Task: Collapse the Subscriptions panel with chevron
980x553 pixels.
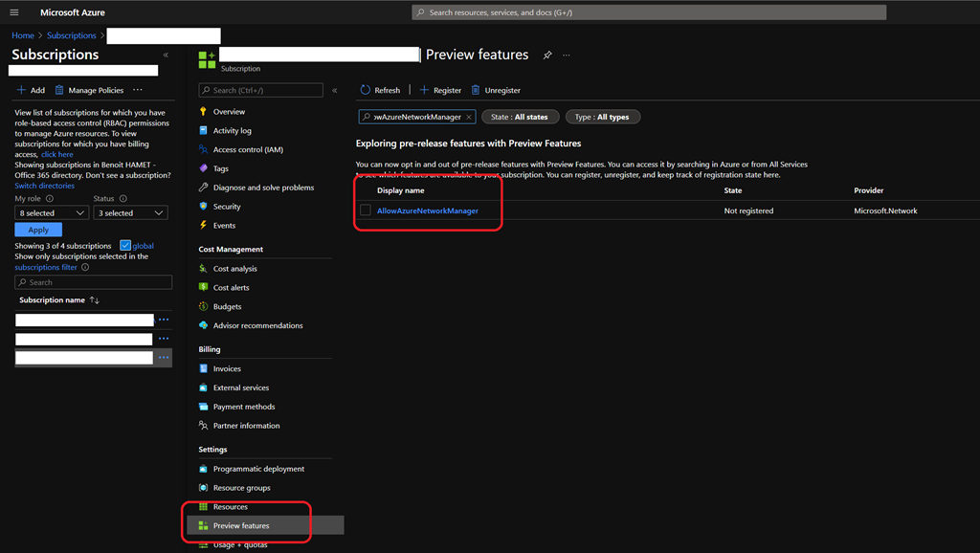Action: 166,55
